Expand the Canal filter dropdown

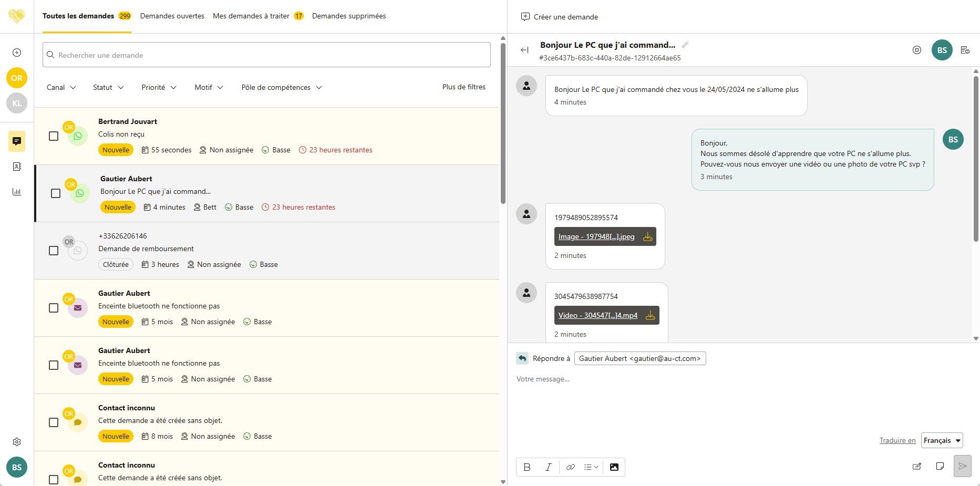(61, 88)
